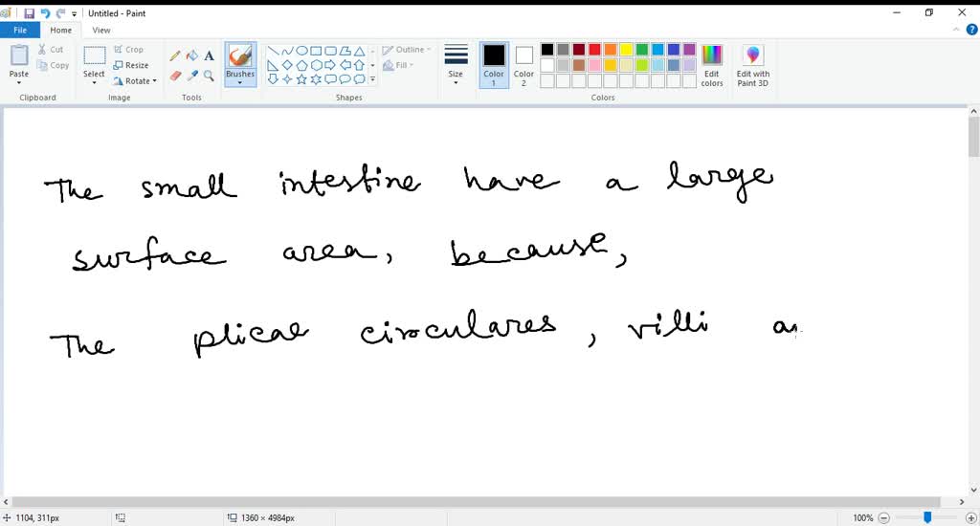Screen dimensions: 980x526
Task: Activate Color 1 foreground selector
Action: [x=494, y=64]
